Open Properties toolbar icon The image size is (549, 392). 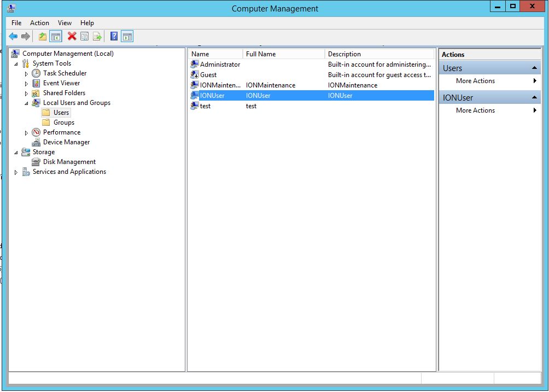(x=84, y=36)
